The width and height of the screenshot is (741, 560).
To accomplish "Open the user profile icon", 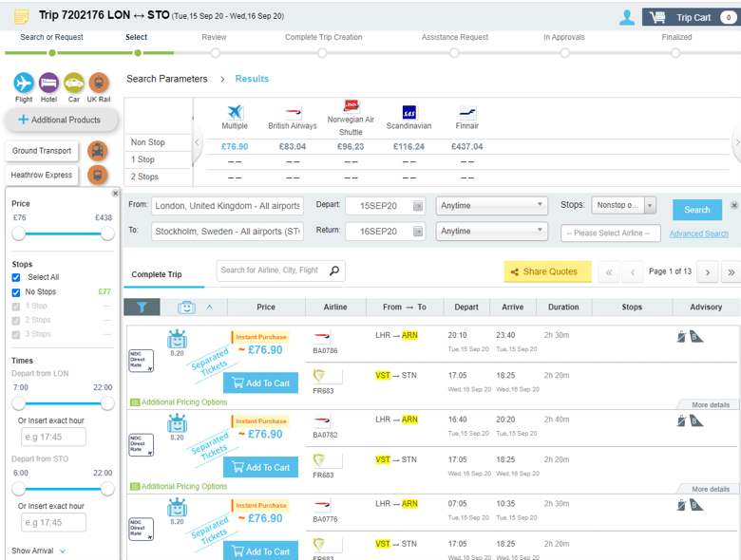I will pos(626,17).
